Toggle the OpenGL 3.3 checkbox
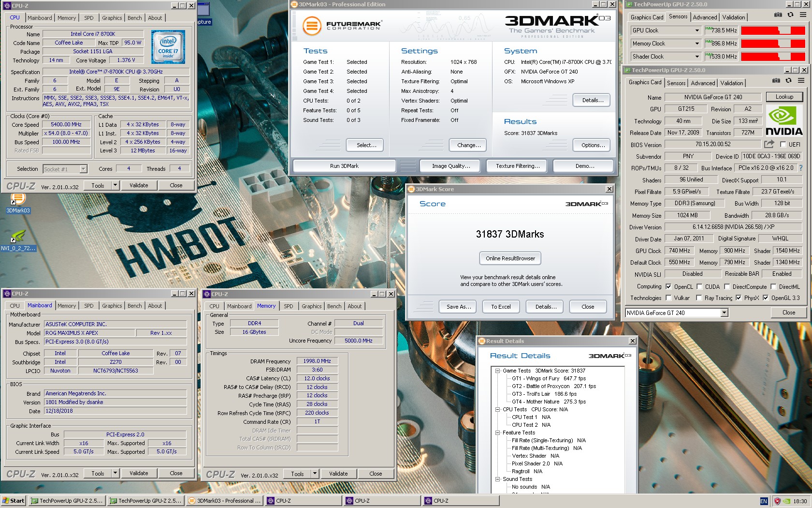This screenshot has width=812, height=508. pyautogui.click(x=766, y=298)
